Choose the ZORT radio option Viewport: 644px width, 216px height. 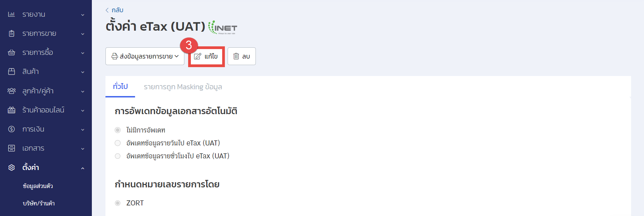pos(118,203)
